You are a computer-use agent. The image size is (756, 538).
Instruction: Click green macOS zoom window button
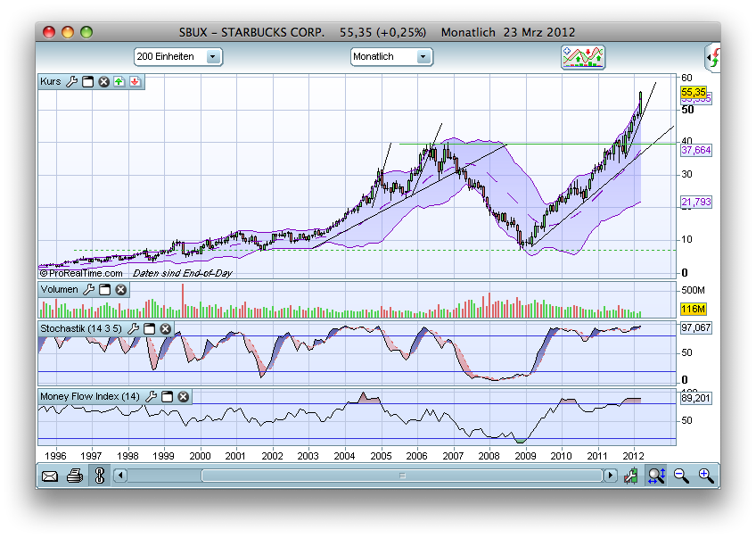(86, 32)
